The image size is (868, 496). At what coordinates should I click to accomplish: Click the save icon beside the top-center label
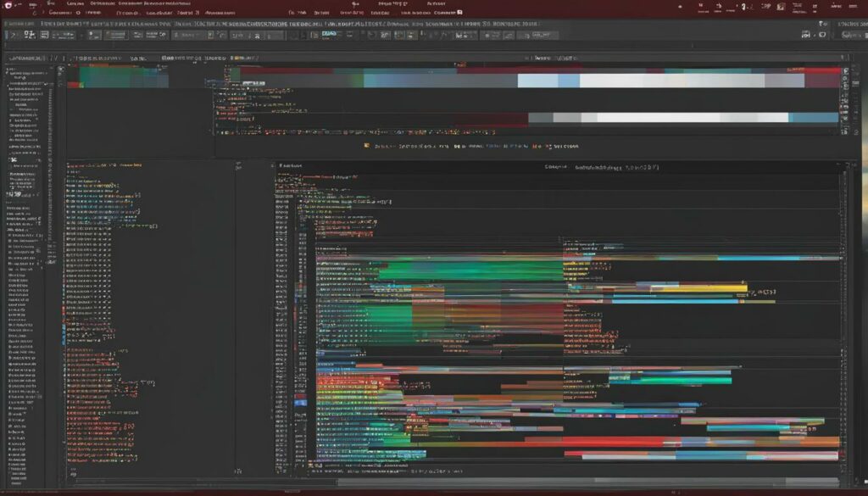459,12
